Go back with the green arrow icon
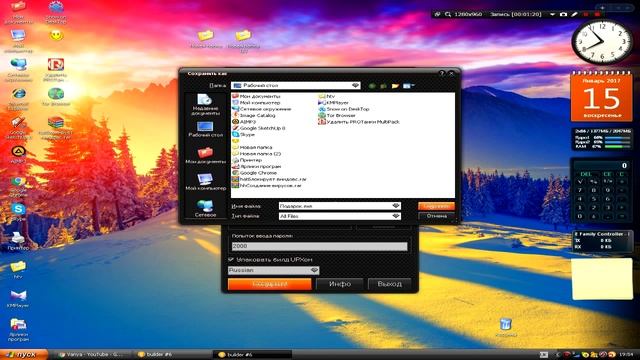This screenshot has height=360, width=640. pos(372,86)
